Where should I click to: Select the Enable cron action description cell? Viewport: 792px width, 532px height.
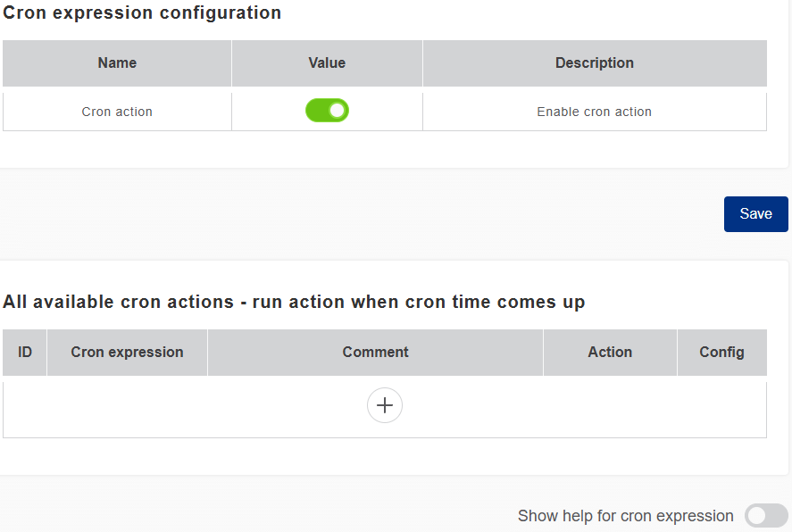(594, 112)
